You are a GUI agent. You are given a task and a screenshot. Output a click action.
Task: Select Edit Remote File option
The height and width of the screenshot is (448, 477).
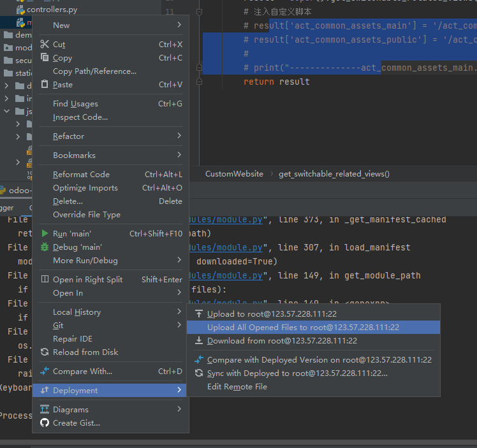click(x=237, y=387)
